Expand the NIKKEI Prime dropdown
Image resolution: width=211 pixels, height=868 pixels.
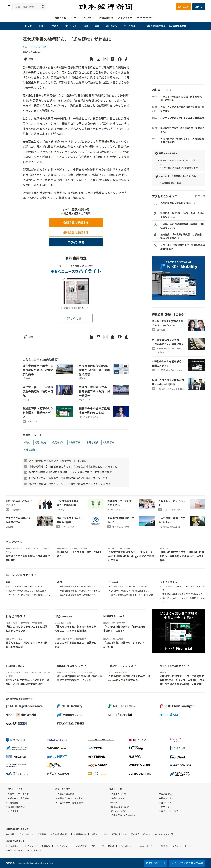(146, 18)
